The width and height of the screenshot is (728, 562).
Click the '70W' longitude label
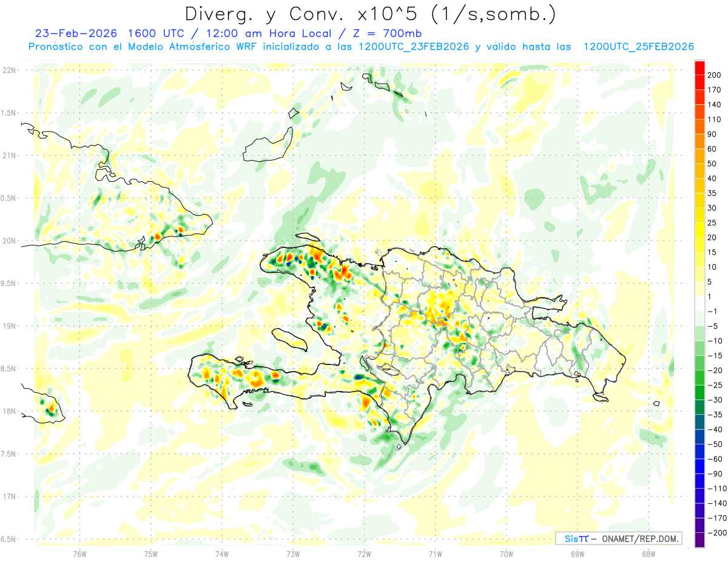click(x=507, y=554)
